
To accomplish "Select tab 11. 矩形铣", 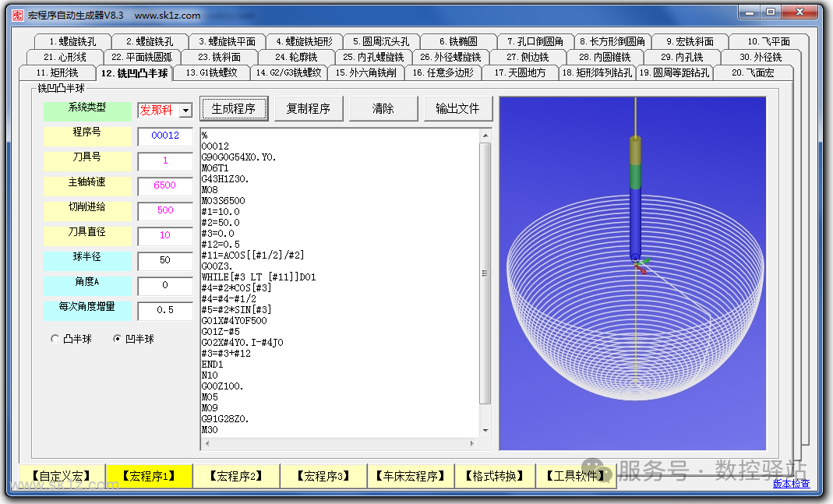I will [x=58, y=72].
